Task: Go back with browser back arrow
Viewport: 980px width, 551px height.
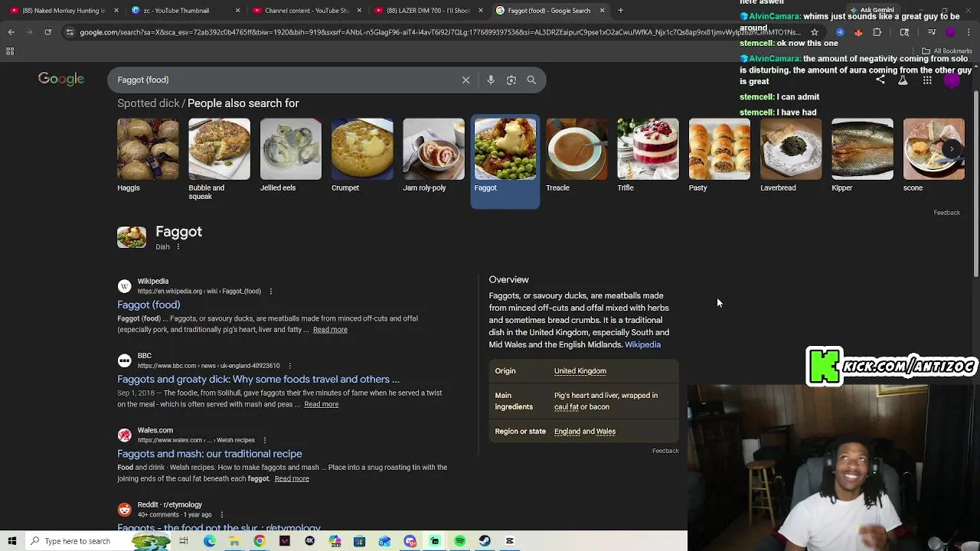Action: point(11,32)
